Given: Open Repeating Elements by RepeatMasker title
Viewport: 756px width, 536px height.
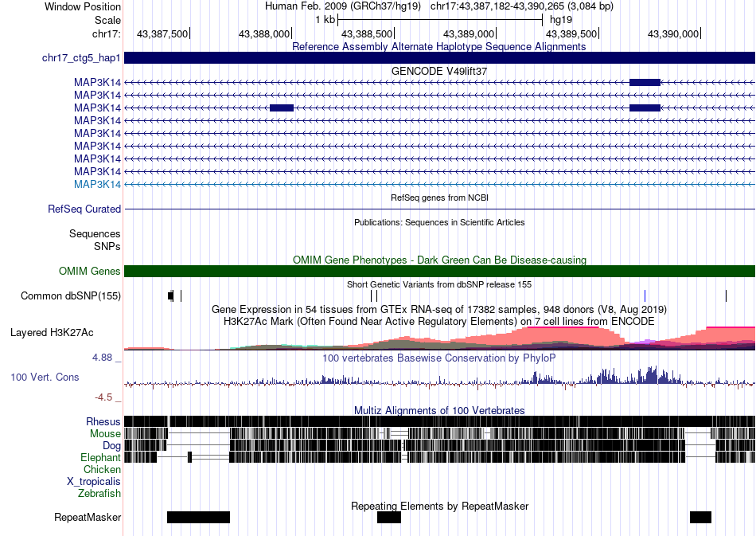Looking at the screenshot, I should pyautogui.click(x=440, y=506).
